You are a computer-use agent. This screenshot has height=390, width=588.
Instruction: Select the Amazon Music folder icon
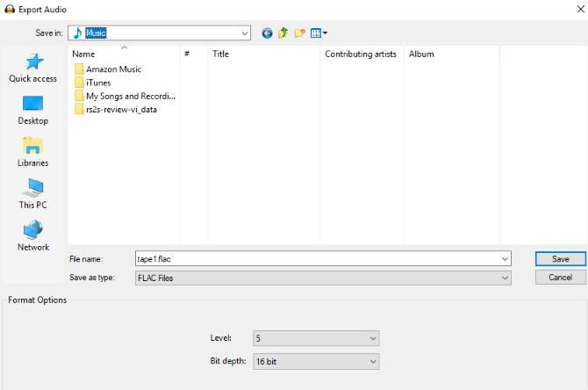point(79,69)
